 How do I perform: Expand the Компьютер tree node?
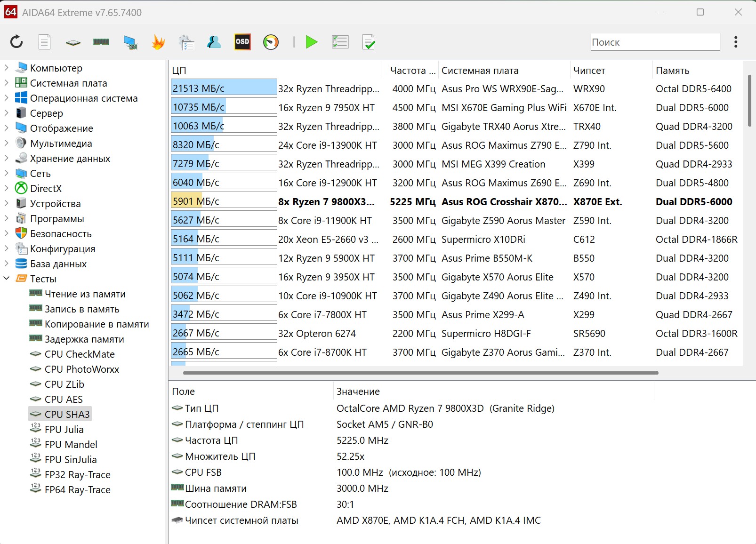(7, 68)
